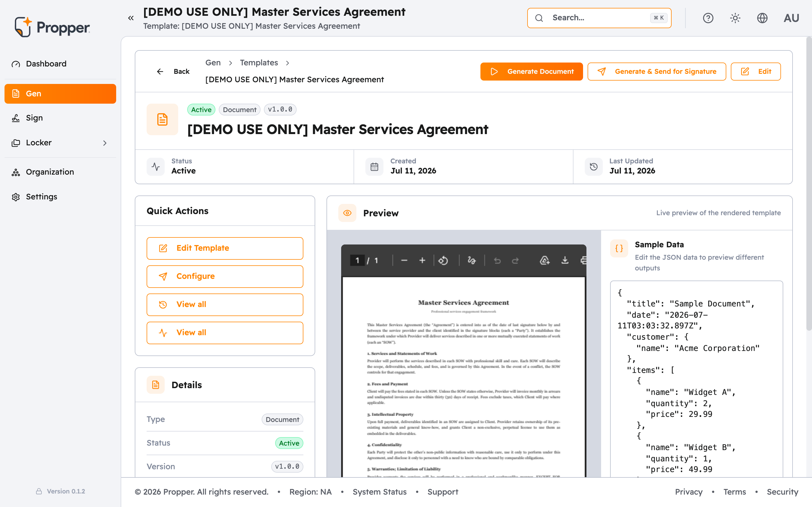Expand the Locker sidebar submenu
The image size is (812, 507).
(x=105, y=143)
